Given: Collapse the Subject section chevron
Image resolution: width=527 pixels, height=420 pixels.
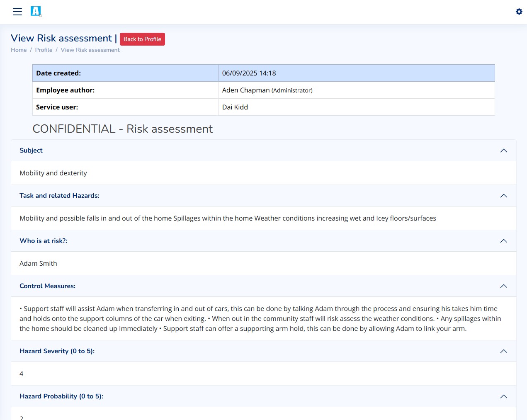Looking at the screenshot, I should 503,151.
